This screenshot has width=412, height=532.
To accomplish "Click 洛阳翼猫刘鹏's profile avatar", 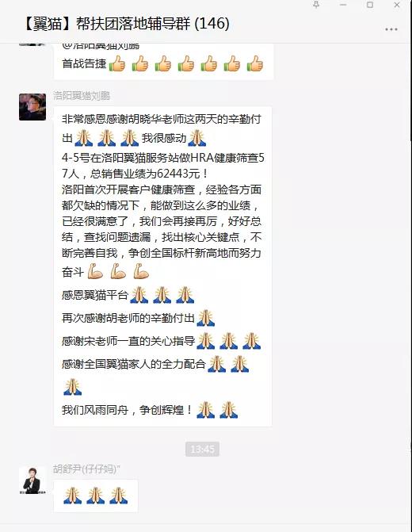I will click(32, 107).
